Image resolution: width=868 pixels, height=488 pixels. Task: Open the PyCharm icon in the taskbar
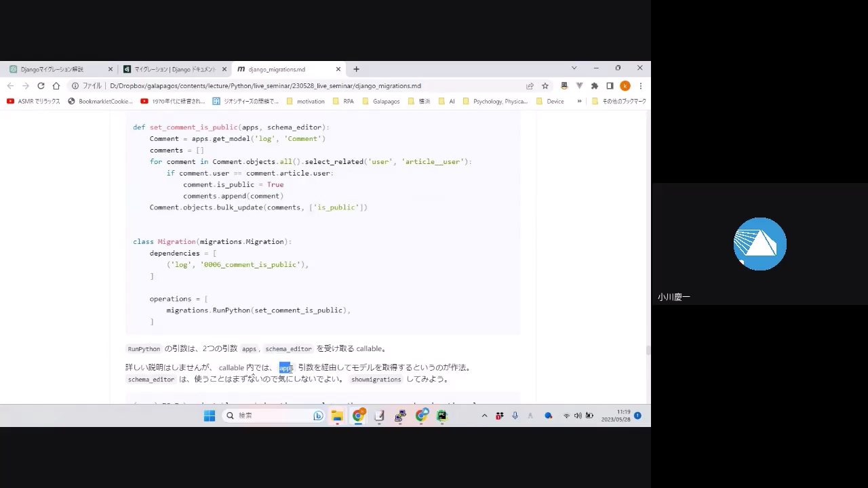(442, 415)
